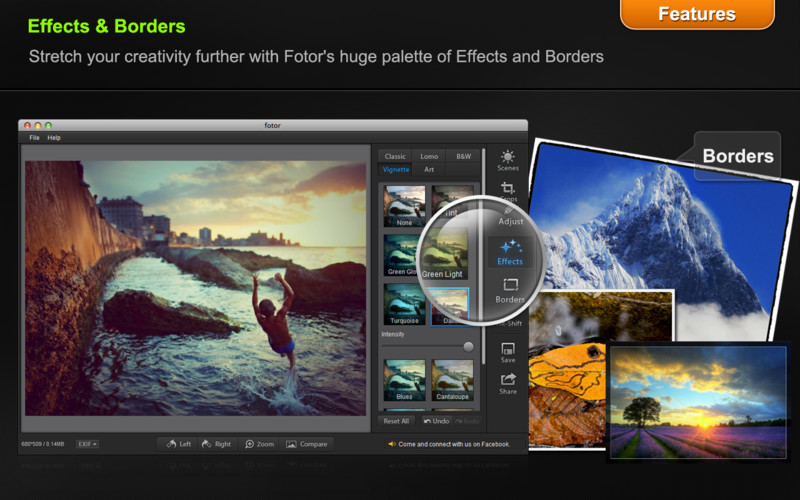This screenshot has height=500, width=800.
Task: Click the connect with us on Facebook link
Action: [x=454, y=444]
